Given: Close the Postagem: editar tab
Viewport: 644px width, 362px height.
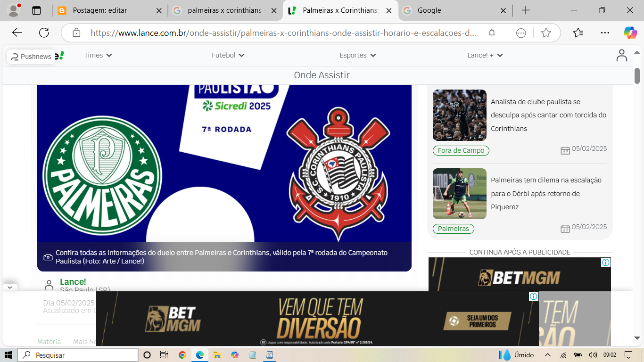Looking at the screenshot, I should pos(159,10).
